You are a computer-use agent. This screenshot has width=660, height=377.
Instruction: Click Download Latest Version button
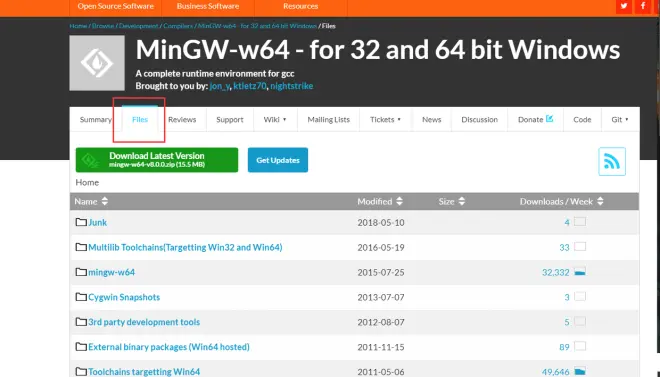point(157,160)
